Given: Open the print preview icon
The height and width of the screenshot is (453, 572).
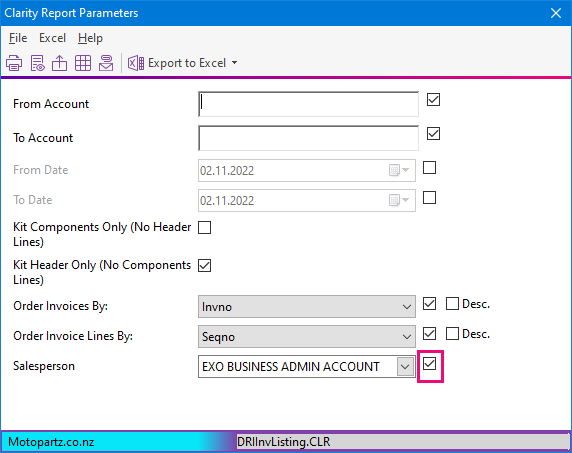Looking at the screenshot, I should coord(38,63).
